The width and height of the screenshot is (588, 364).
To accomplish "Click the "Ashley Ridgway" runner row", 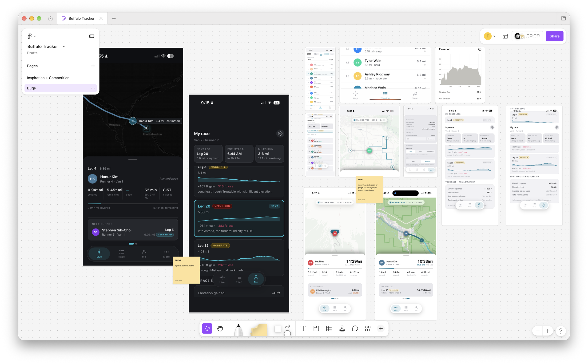I will 385,76.
